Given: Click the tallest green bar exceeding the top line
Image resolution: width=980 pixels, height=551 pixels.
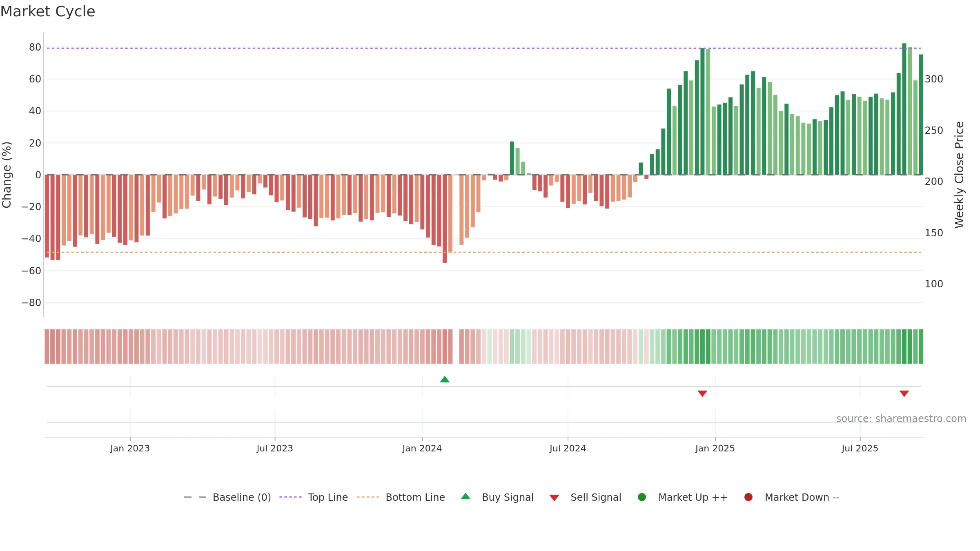Looking at the screenshot, I should pos(904,109).
